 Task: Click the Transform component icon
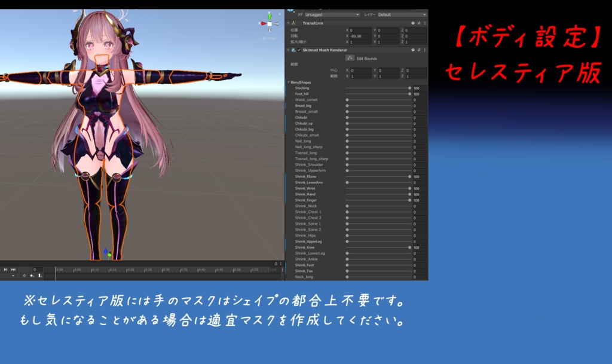pos(293,23)
